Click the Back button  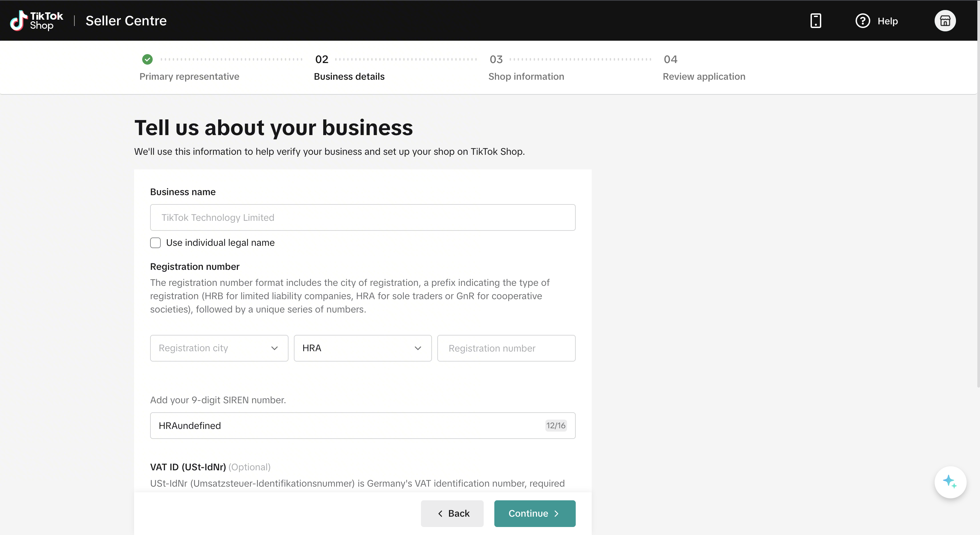tap(452, 514)
